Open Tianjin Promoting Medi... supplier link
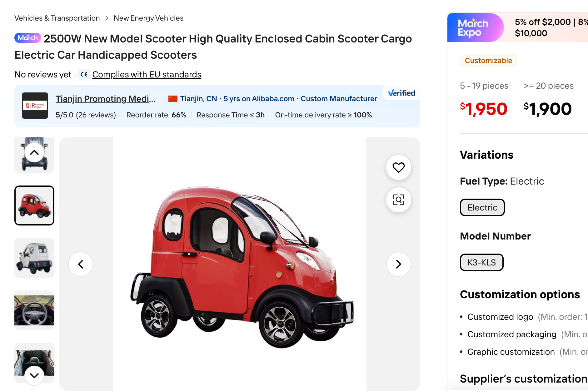 coord(105,99)
